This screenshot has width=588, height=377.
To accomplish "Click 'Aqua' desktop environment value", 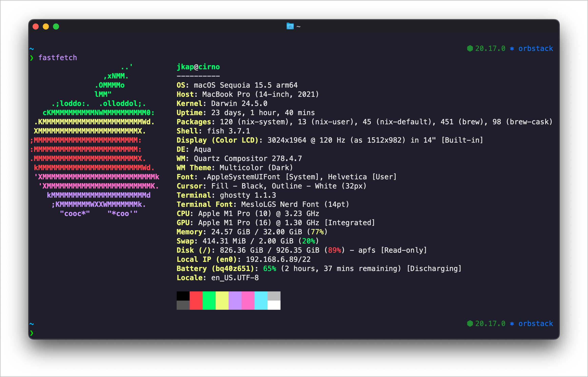I will [202, 150].
